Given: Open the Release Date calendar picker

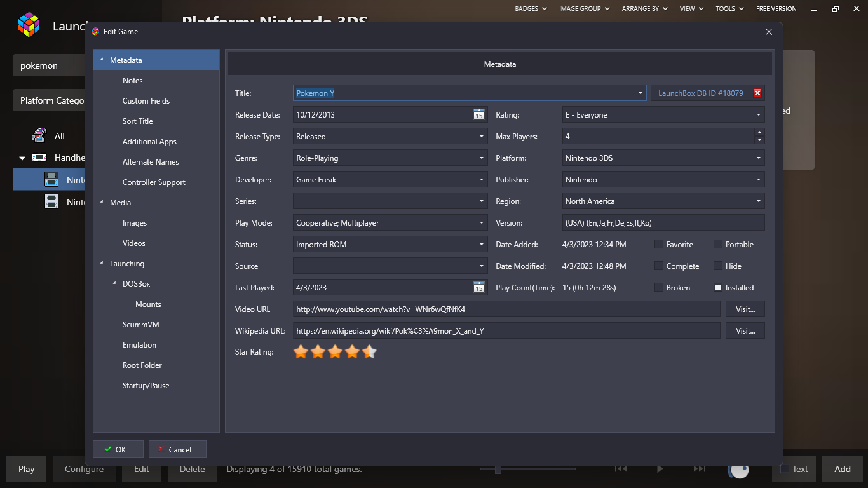Looking at the screenshot, I should (x=479, y=115).
